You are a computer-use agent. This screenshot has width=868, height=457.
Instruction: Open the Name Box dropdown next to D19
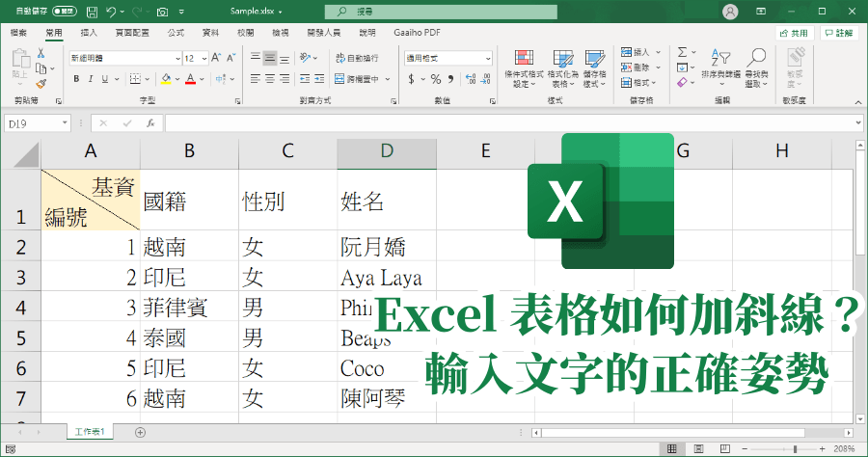coord(65,122)
